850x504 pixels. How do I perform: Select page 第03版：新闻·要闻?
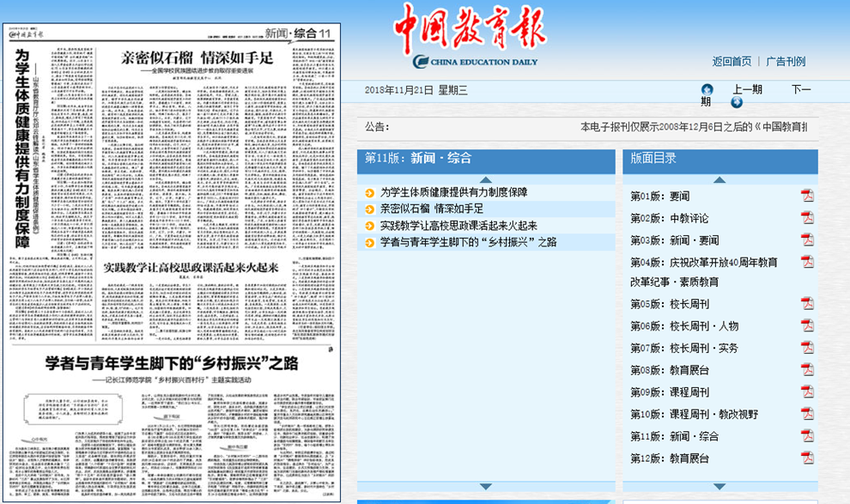pyautogui.click(x=674, y=240)
